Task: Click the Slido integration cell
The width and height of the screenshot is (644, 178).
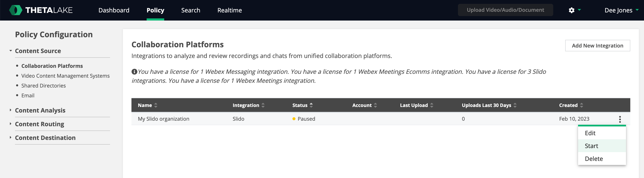Action: [238, 119]
